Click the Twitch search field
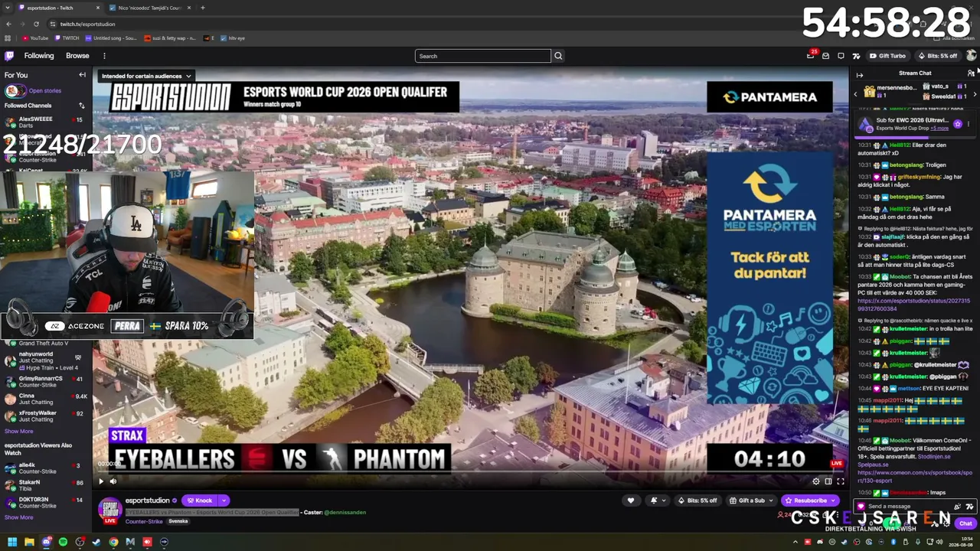Image resolution: width=980 pixels, height=551 pixels. pyautogui.click(x=482, y=56)
